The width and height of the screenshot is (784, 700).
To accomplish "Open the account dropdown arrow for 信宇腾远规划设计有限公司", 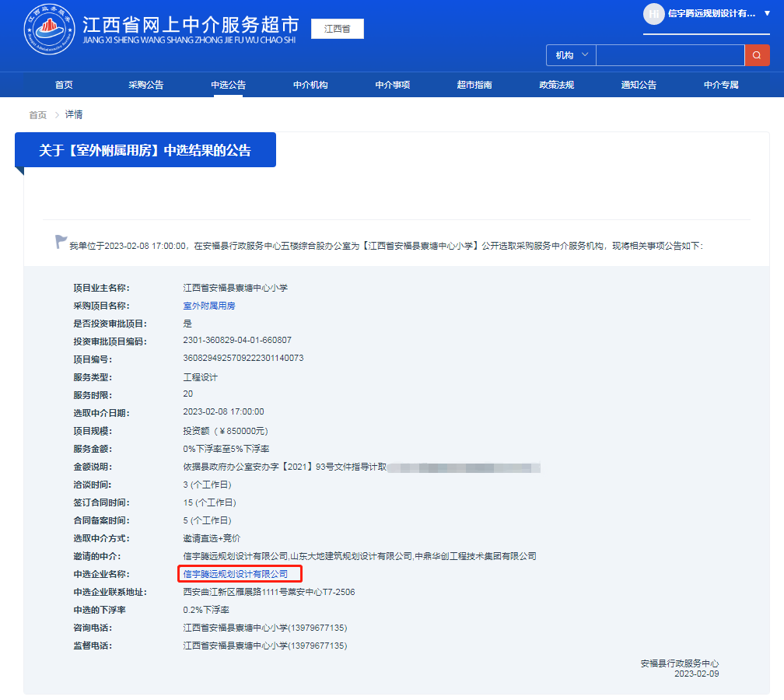I will click(x=766, y=16).
